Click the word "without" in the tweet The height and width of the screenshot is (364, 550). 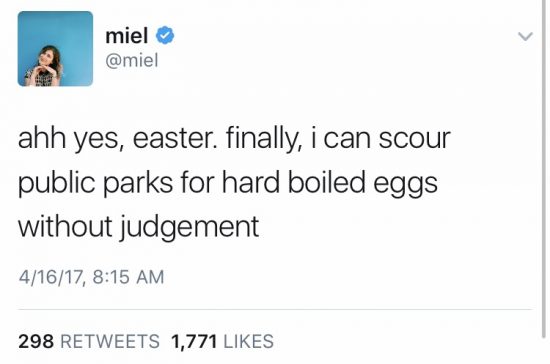(x=65, y=226)
